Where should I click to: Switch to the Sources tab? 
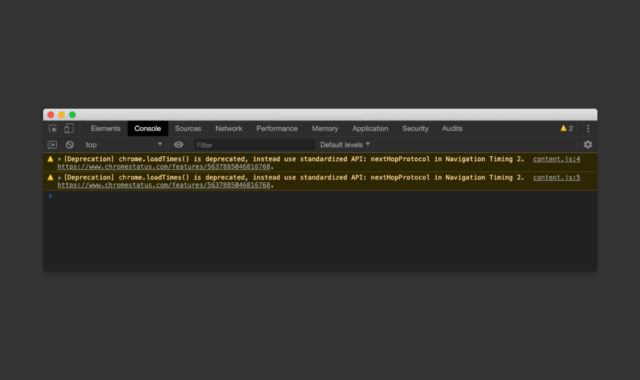pyautogui.click(x=188, y=129)
